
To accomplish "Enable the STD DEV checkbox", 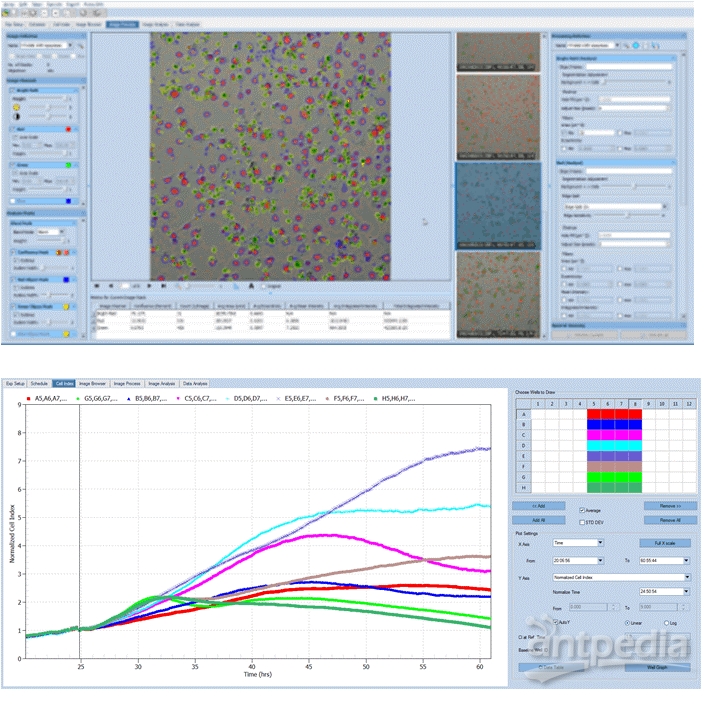I will pyautogui.click(x=582, y=520).
